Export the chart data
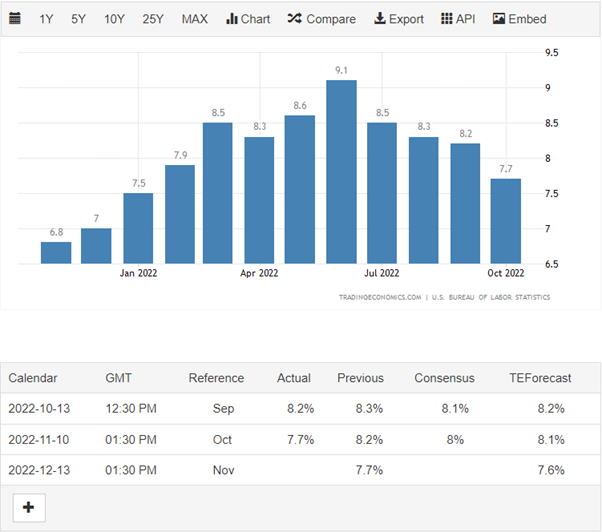This screenshot has width=602, height=532. [x=398, y=19]
